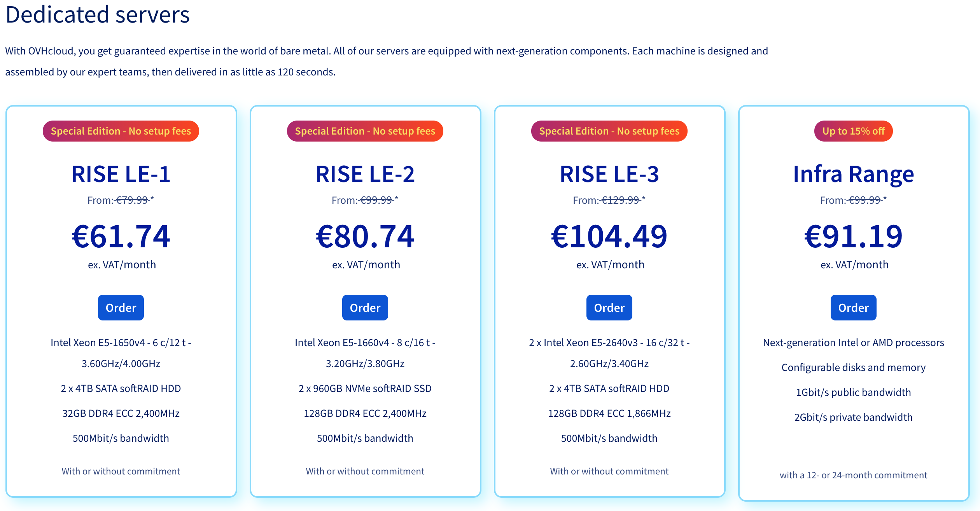The height and width of the screenshot is (511, 980).
Task: Click the Dedicated servers page heading
Action: 97,15
